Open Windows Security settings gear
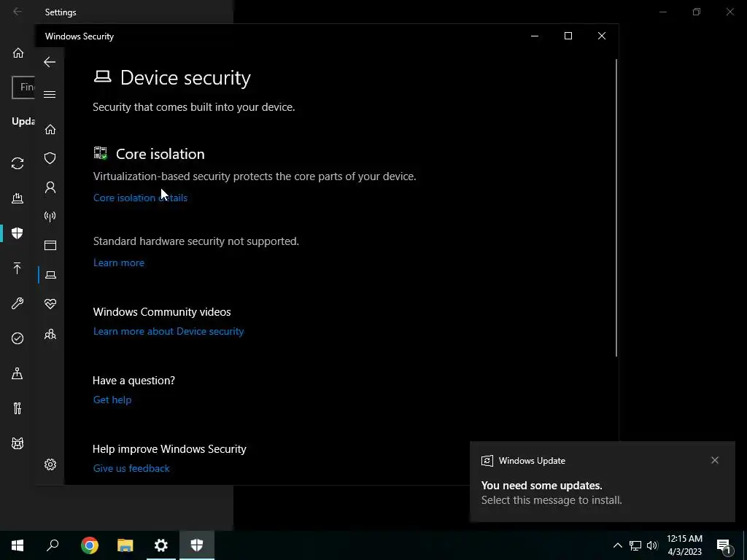Viewport: 747px width, 560px height. click(x=50, y=464)
